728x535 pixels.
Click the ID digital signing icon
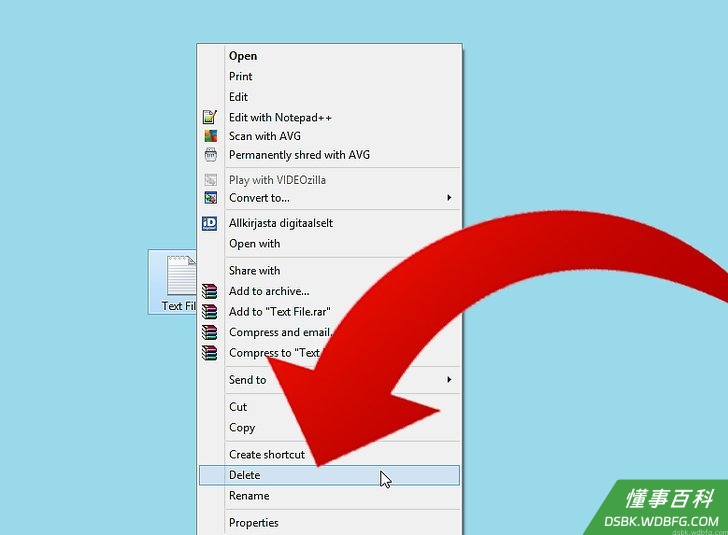click(x=209, y=223)
